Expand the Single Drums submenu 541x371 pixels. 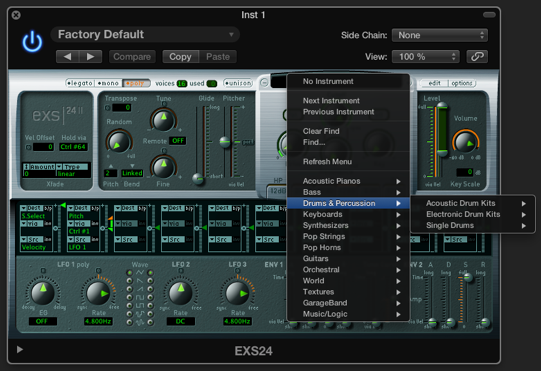click(x=473, y=225)
